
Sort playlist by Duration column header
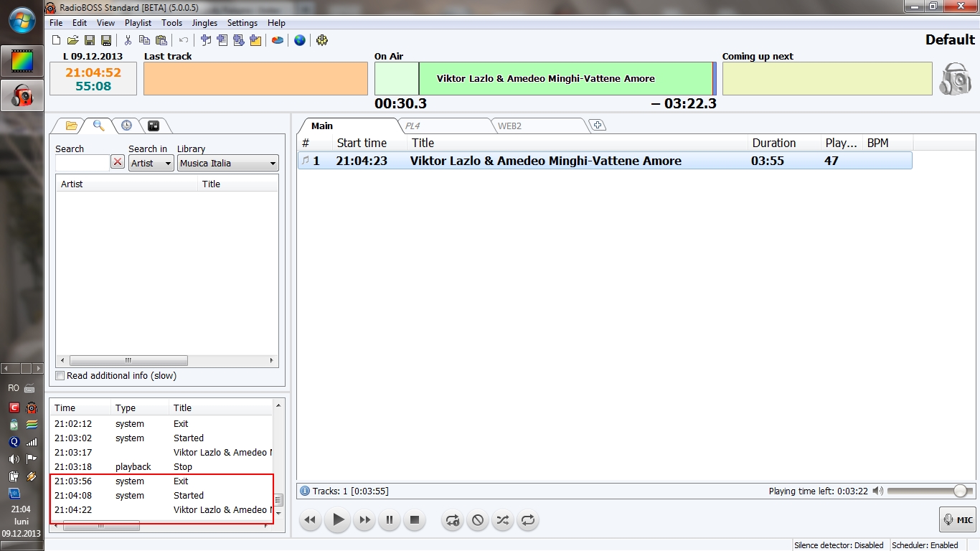point(784,143)
